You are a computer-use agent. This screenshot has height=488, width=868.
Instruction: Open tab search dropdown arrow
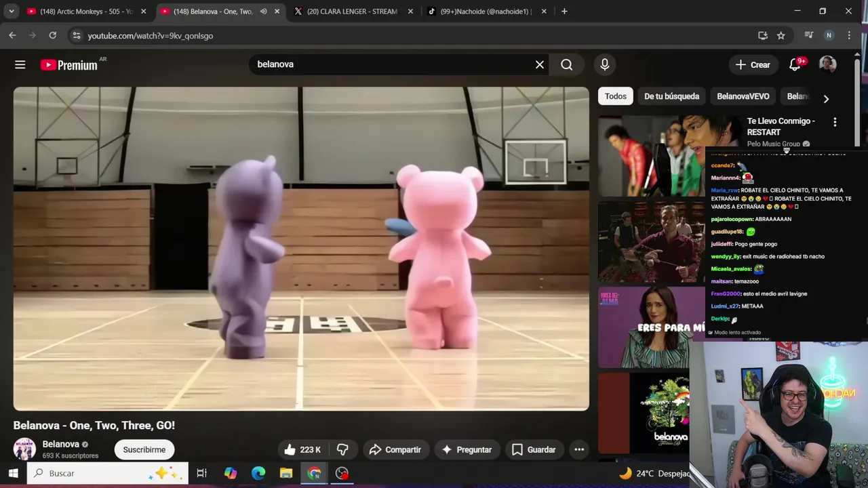[x=12, y=12]
